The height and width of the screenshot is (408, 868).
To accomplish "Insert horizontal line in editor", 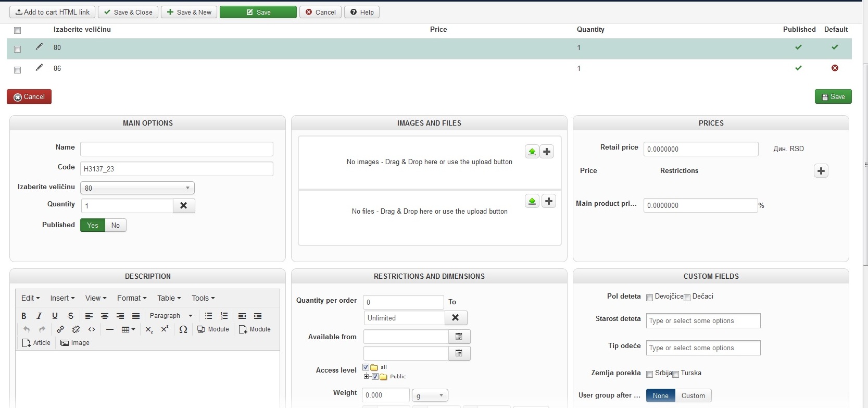I will coord(110,329).
